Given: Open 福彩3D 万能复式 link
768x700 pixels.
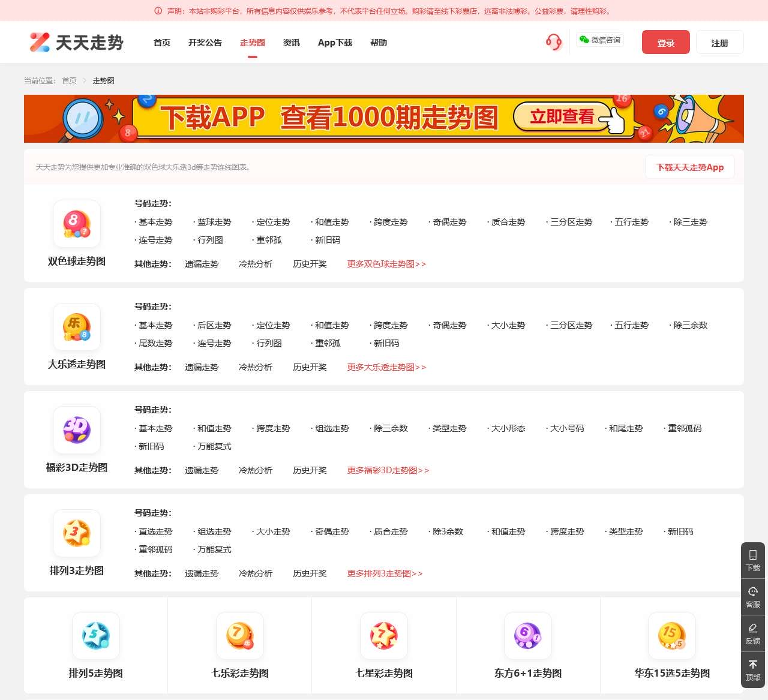Looking at the screenshot, I should coord(212,446).
